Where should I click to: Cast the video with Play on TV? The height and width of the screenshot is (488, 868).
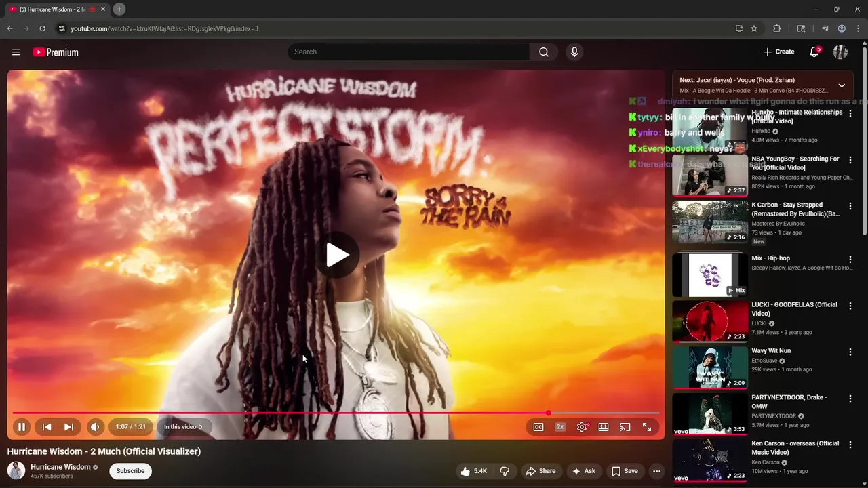(x=625, y=427)
